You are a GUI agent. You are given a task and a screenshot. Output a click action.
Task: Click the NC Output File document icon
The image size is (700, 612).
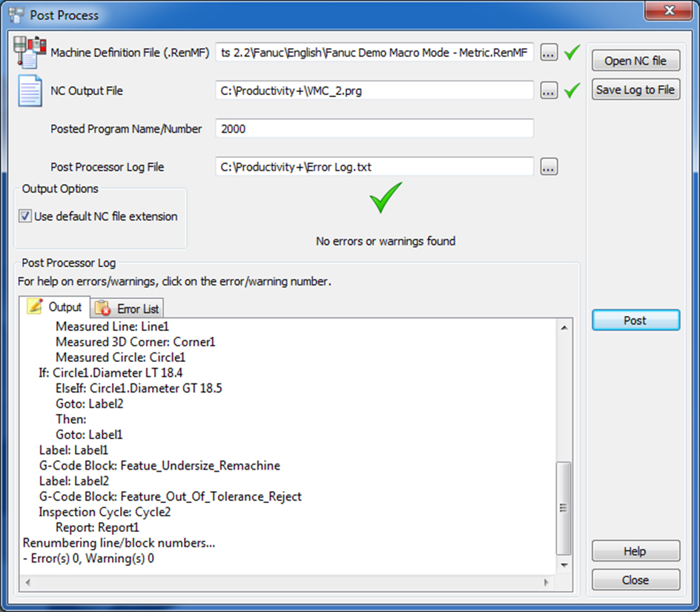click(x=30, y=91)
